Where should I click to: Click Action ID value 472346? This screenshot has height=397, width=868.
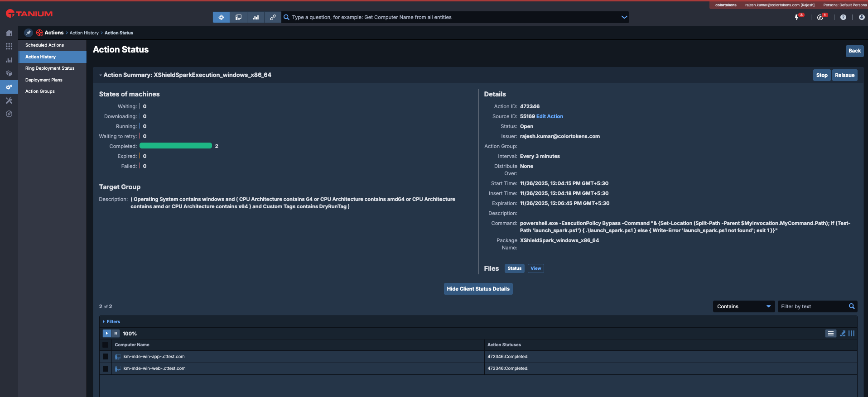(x=530, y=106)
